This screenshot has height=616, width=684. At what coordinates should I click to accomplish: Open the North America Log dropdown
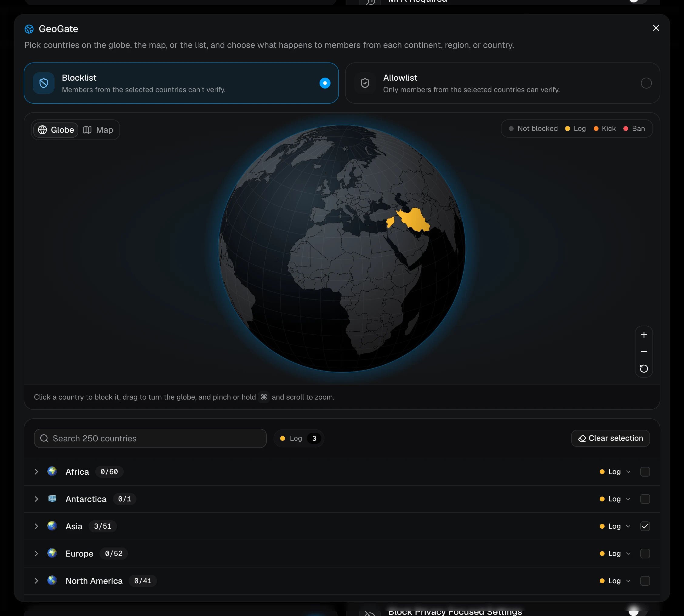point(615,581)
